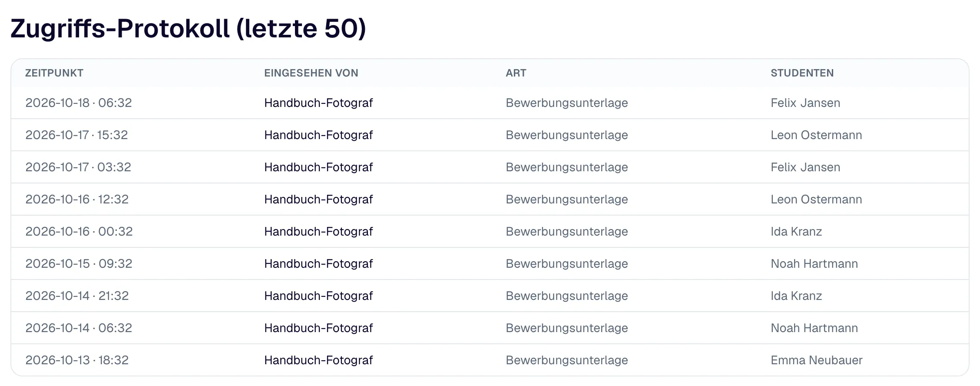Click Noah Hartmann in the 2026-10-14 06:32 row

coord(814,328)
